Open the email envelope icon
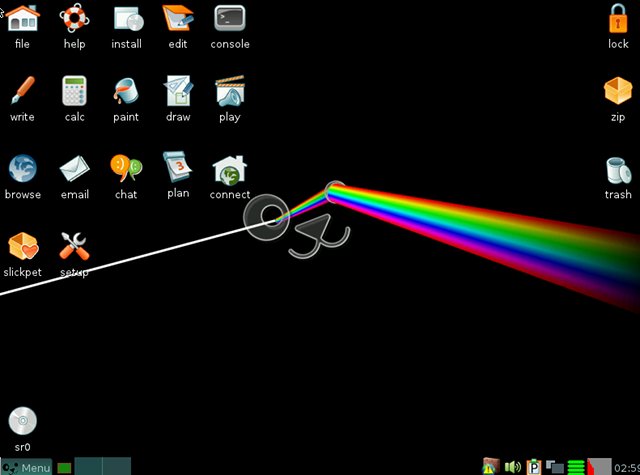Screen dimensions: 640x475 coord(74,168)
